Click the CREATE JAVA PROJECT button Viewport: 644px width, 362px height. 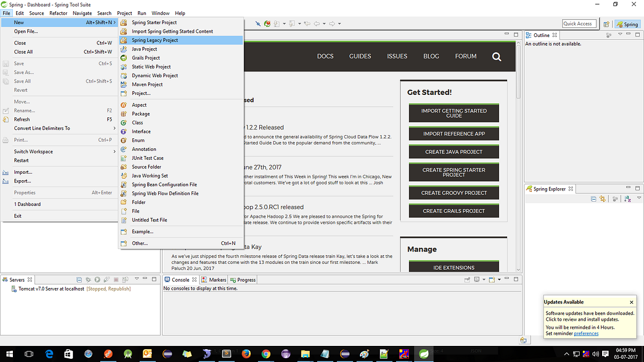click(453, 152)
